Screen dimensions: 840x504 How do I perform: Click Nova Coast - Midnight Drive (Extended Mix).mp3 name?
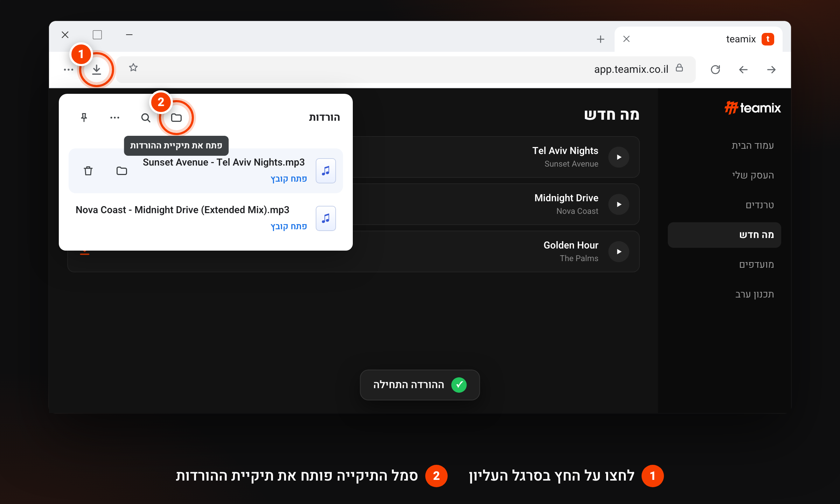(182, 210)
